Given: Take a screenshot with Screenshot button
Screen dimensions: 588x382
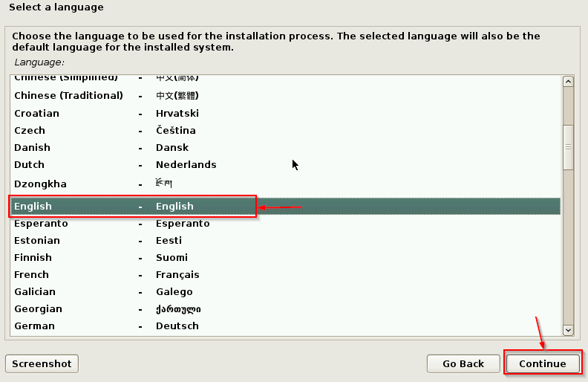Looking at the screenshot, I should [42, 363].
